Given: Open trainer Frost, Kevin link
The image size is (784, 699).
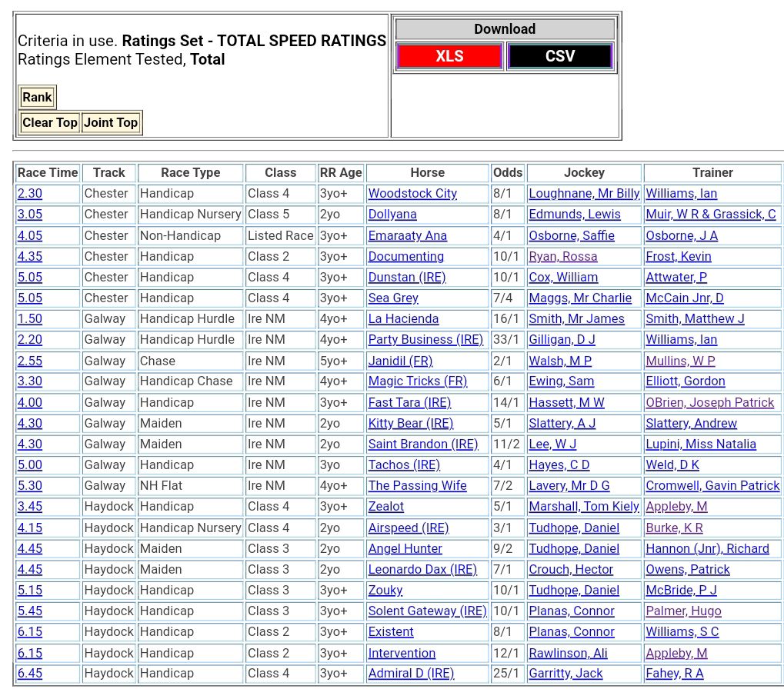Looking at the screenshot, I should (678, 257).
